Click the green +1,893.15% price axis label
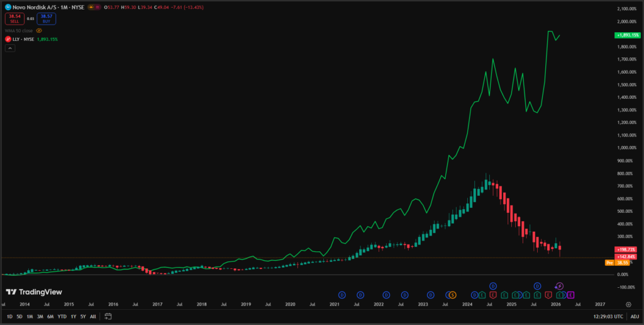Image resolution: width=644 pixels, height=325 pixels. 627,35
